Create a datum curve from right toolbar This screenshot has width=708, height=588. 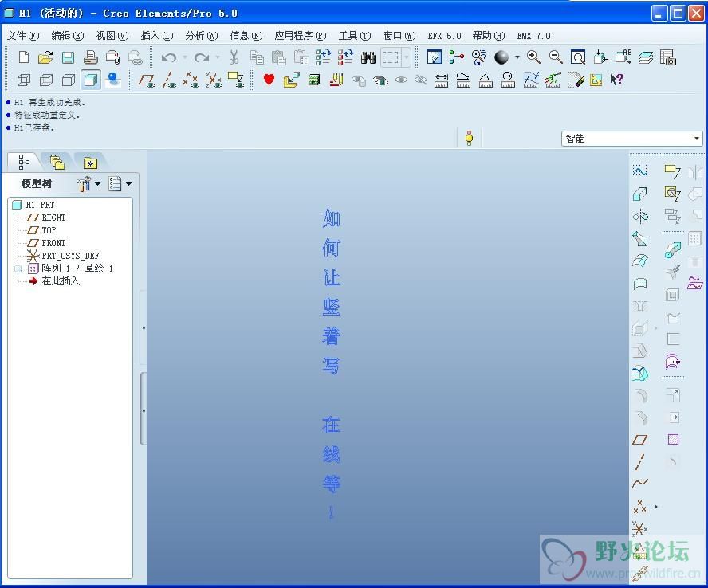pos(639,484)
